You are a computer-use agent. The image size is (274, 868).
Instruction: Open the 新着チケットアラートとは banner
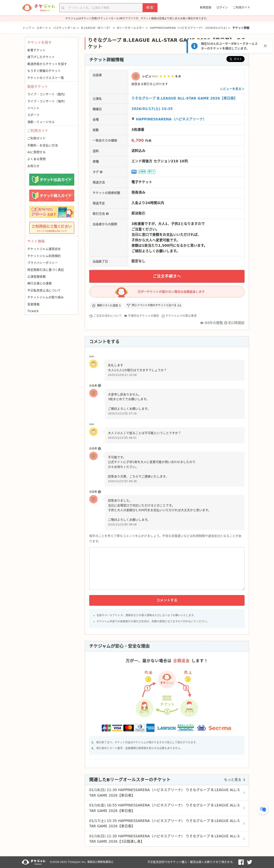click(x=52, y=212)
